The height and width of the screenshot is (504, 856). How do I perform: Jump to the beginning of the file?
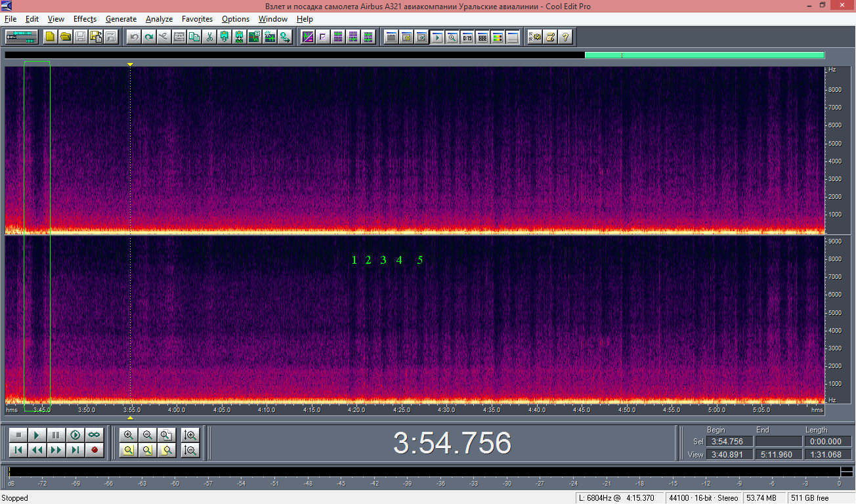click(18, 450)
